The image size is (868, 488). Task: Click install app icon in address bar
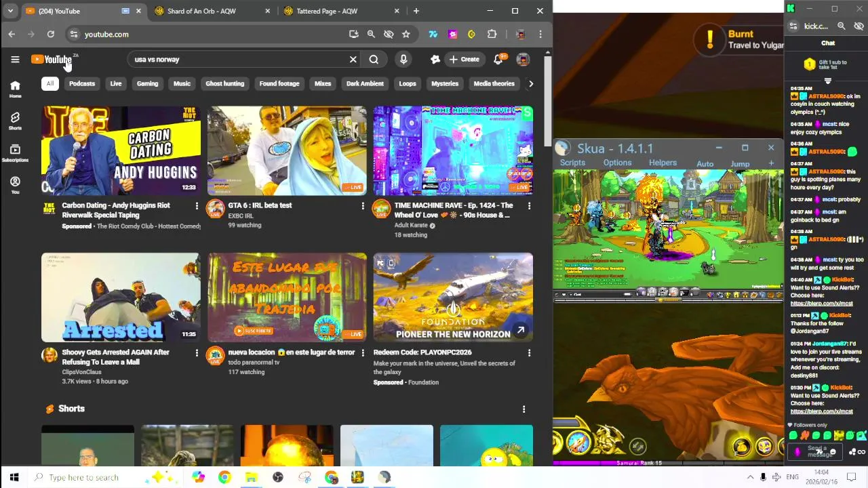coord(353,34)
